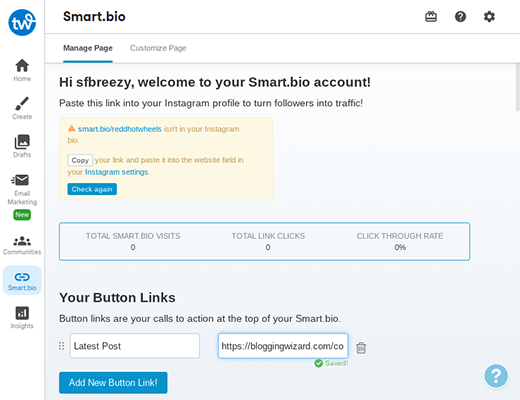Open Email Marketing in sidebar
520x400 pixels.
(x=22, y=189)
